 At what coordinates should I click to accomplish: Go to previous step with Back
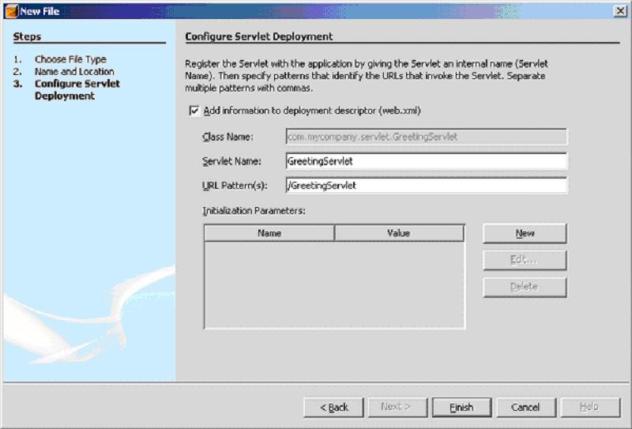(x=333, y=407)
